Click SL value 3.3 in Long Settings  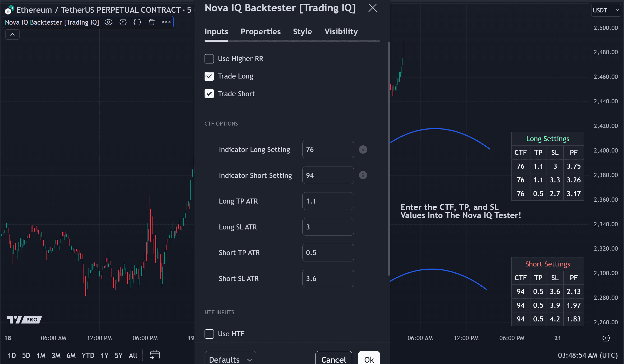tap(555, 180)
